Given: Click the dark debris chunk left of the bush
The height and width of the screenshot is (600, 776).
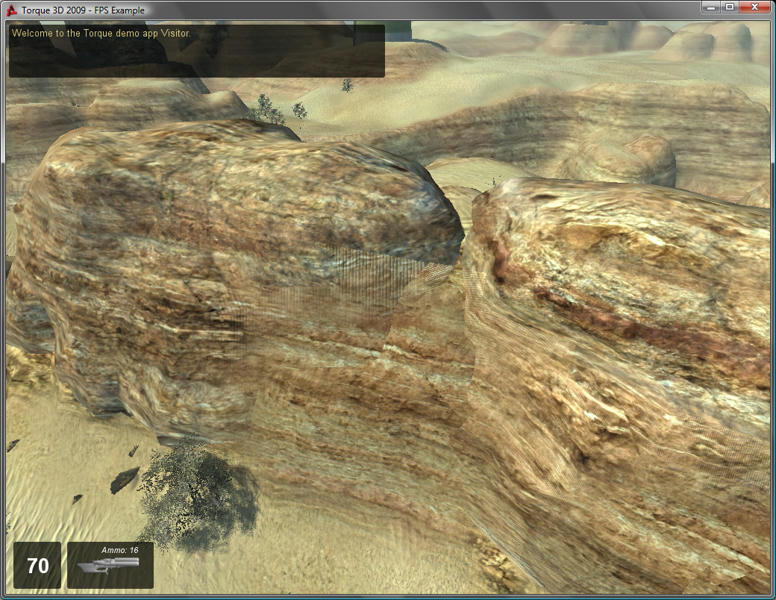Looking at the screenshot, I should coord(124,480).
